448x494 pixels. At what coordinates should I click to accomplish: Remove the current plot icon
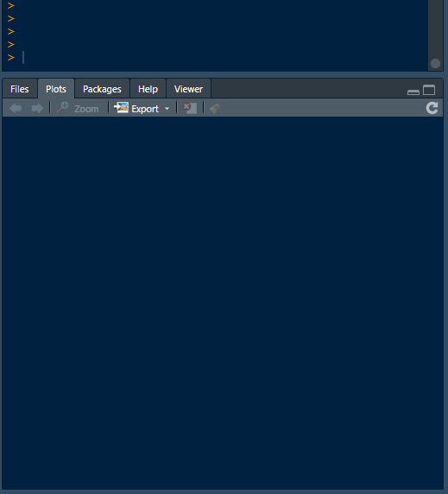[x=190, y=108]
